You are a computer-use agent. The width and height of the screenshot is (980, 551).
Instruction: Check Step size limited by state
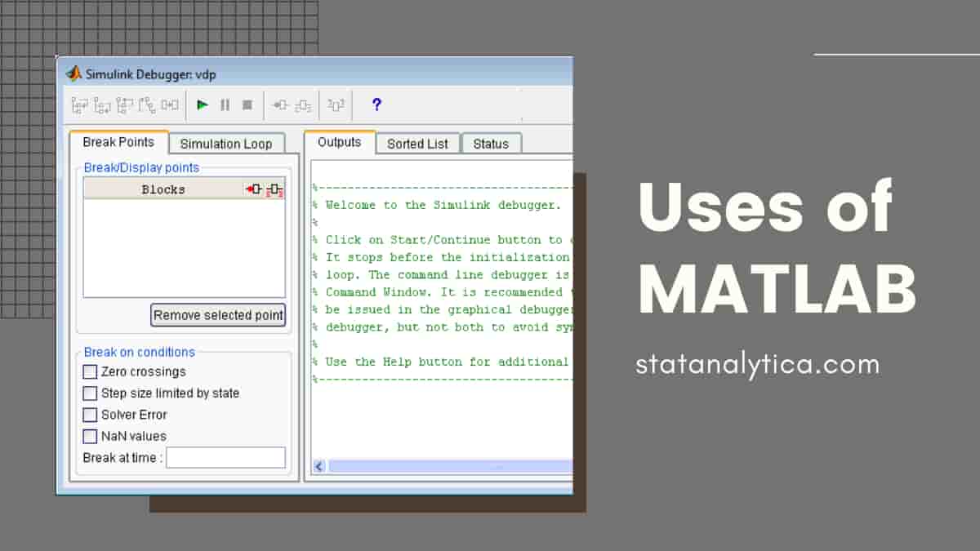pos(90,393)
